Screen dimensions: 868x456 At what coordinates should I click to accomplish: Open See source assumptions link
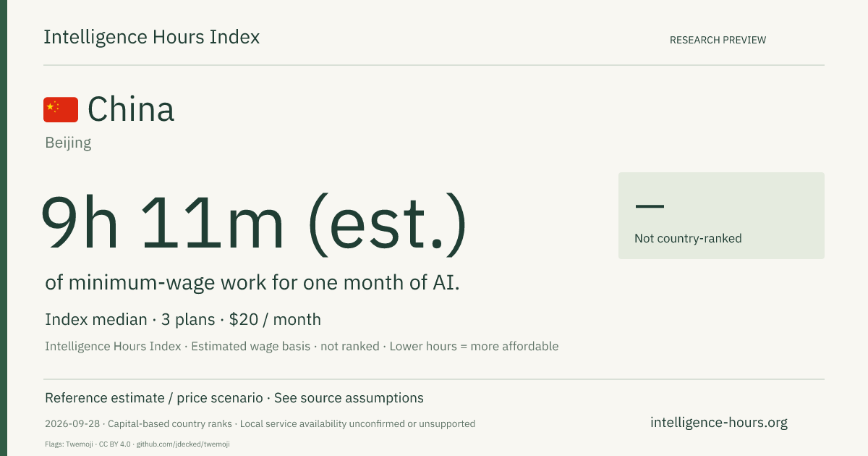pos(349,398)
